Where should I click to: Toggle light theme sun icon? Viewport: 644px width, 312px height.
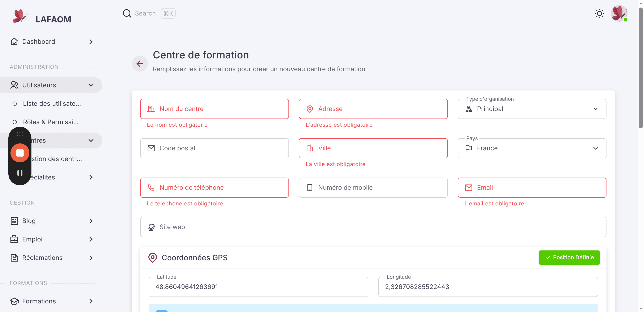pos(600,13)
